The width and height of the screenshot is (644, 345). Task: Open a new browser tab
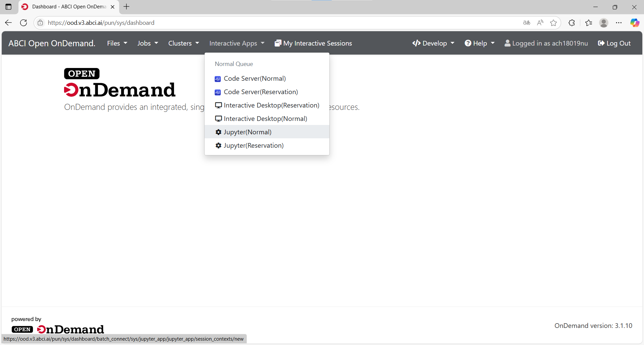(x=126, y=7)
